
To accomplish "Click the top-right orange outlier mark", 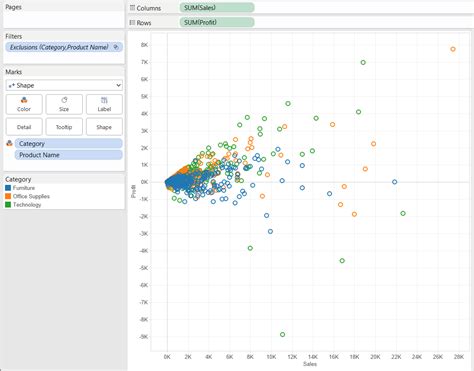I will 453,49.
